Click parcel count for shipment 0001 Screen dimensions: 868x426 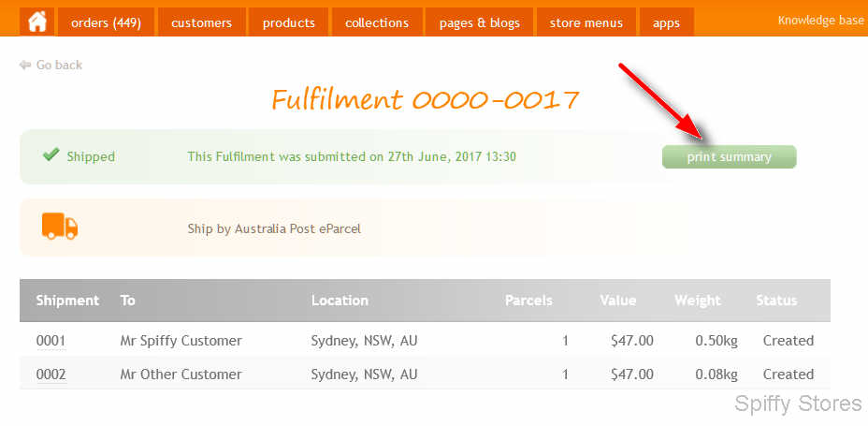click(x=565, y=341)
